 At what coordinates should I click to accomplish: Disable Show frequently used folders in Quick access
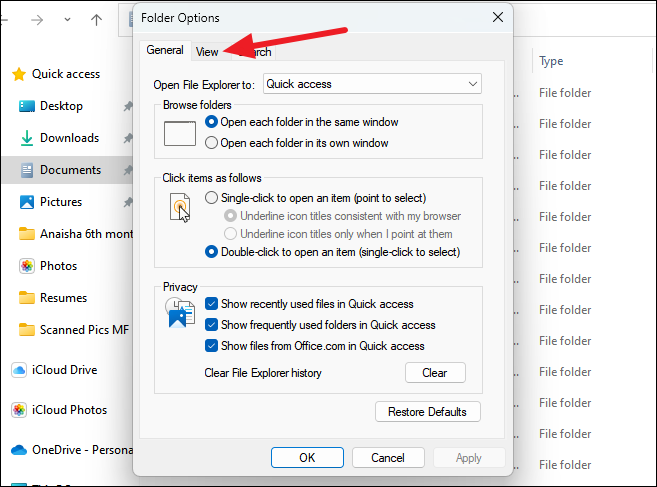pyautogui.click(x=211, y=324)
